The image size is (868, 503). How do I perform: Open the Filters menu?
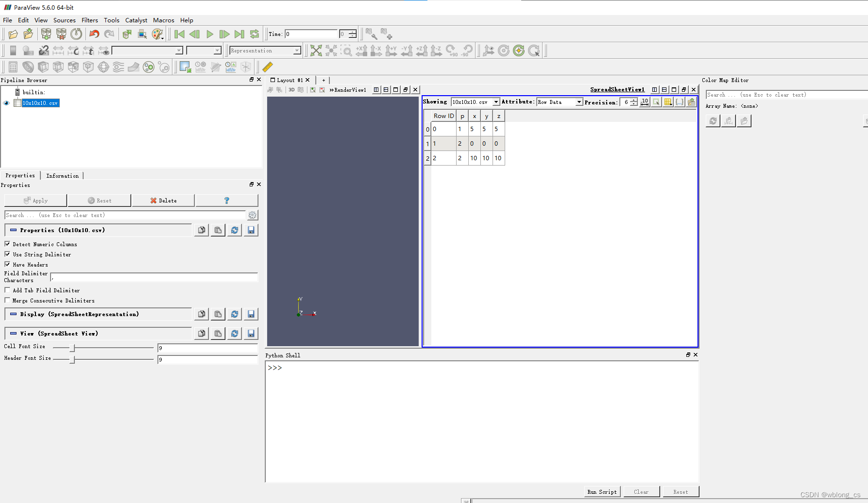click(x=89, y=20)
